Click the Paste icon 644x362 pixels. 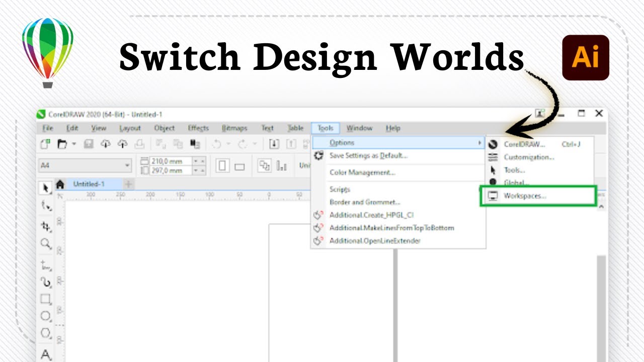click(x=195, y=144)
